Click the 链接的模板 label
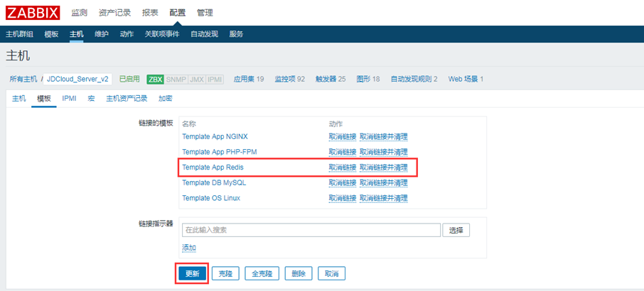The image size is (644, 291). 156,123
